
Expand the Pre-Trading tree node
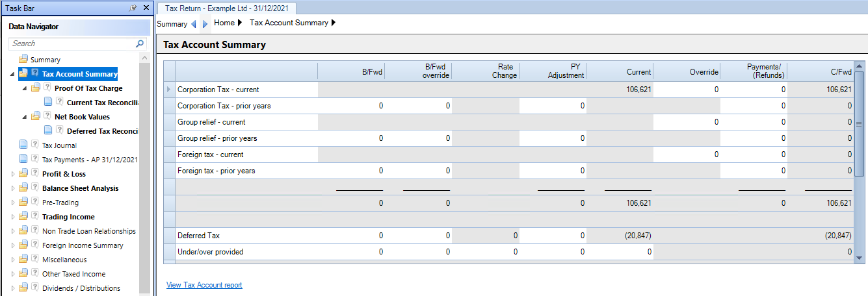pos(13,202)
